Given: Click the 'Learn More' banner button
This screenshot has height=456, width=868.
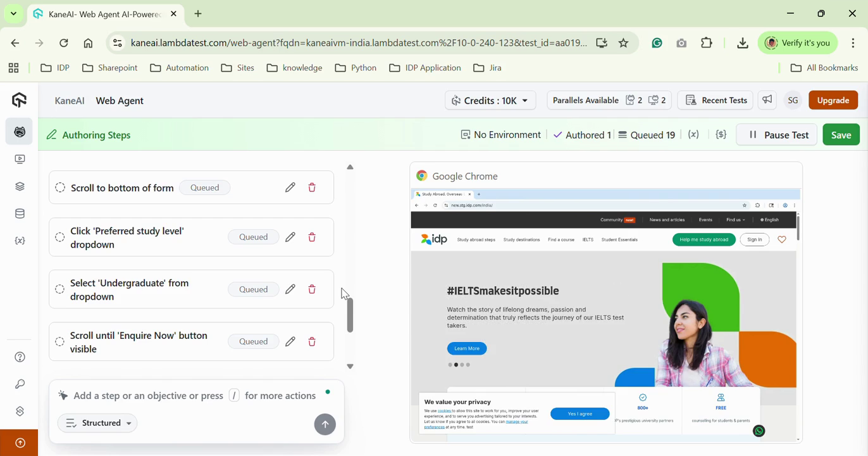Looking at the screenshot, I should pyautogui.click(x=467, y=348).
